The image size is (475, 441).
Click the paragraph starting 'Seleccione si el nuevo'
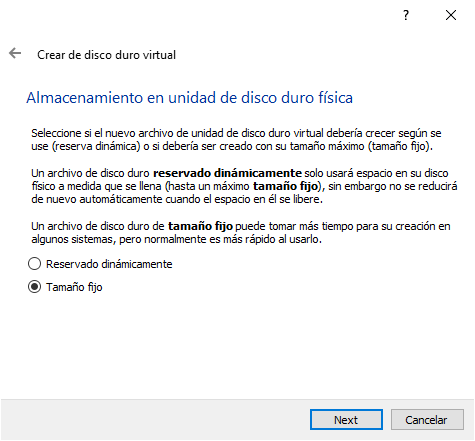pos(236,140)
